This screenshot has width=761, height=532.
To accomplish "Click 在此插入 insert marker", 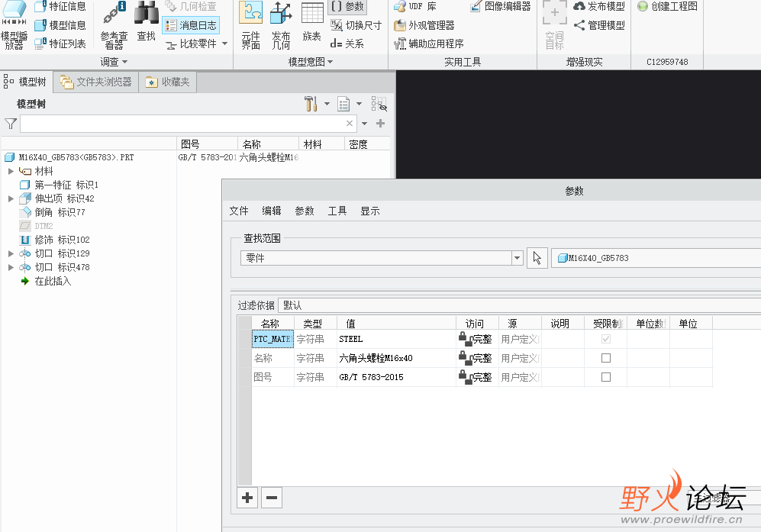I will pos(46,281).
